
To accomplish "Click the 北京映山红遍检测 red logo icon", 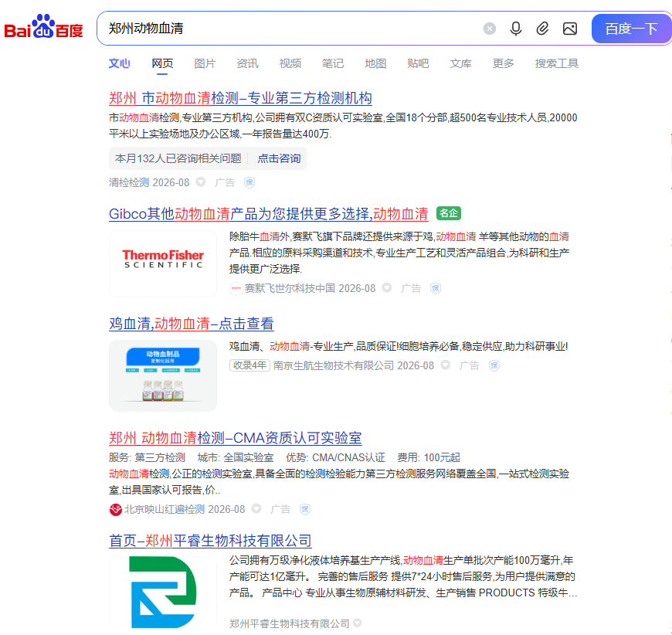I will (x=116, y=509).
